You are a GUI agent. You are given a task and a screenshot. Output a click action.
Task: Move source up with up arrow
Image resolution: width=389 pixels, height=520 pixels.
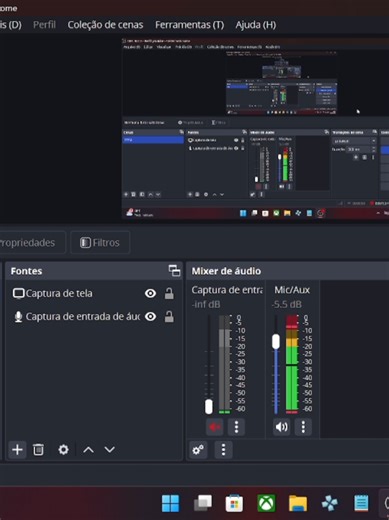(x=88, y=450)
